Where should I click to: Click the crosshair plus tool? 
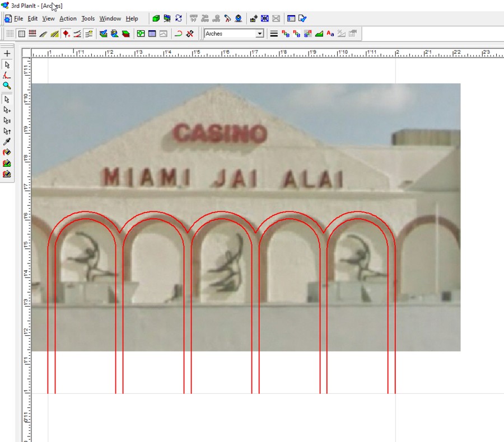click(x=7, y=54)
